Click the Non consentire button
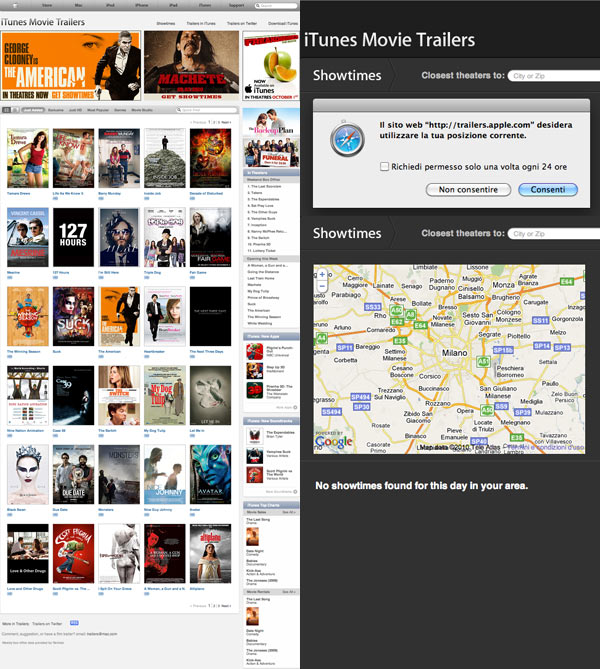600x669 pixels. (468, 189)
